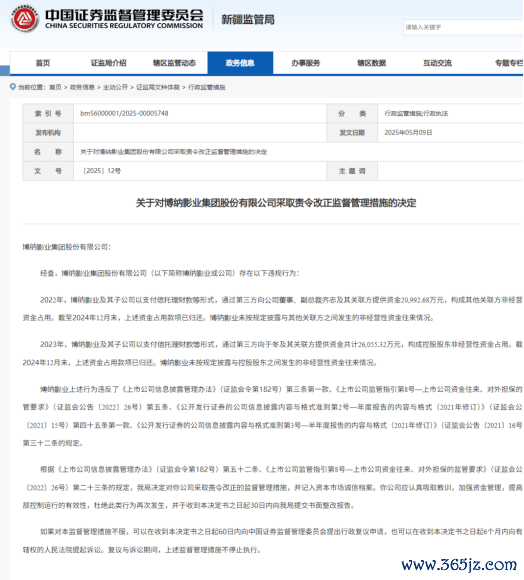This screenshot has width=524, height=580.
Task: Open the 辖区数据 navigation tab
Action: 372,63
